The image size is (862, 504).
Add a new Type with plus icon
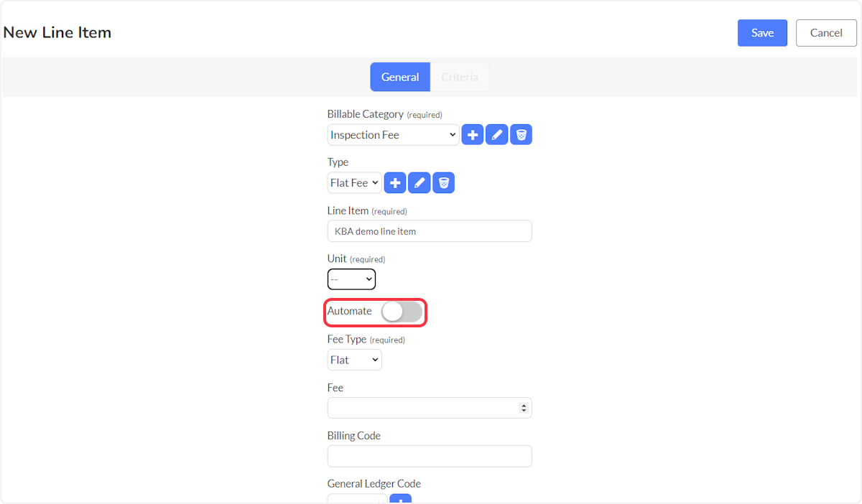click(395, 182)
